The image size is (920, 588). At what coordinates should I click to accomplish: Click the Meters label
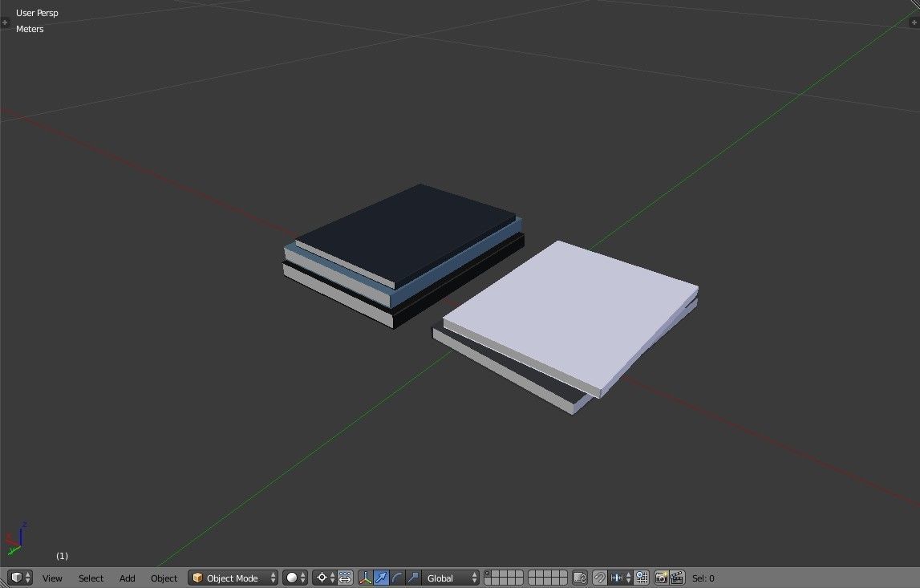click(30, 29)
